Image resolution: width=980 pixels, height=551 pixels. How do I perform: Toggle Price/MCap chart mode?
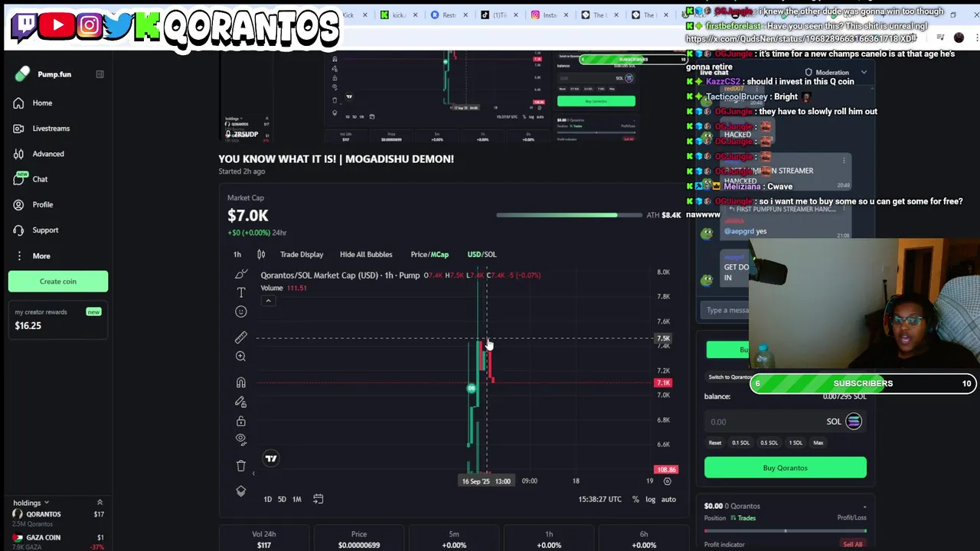(430, 254)
